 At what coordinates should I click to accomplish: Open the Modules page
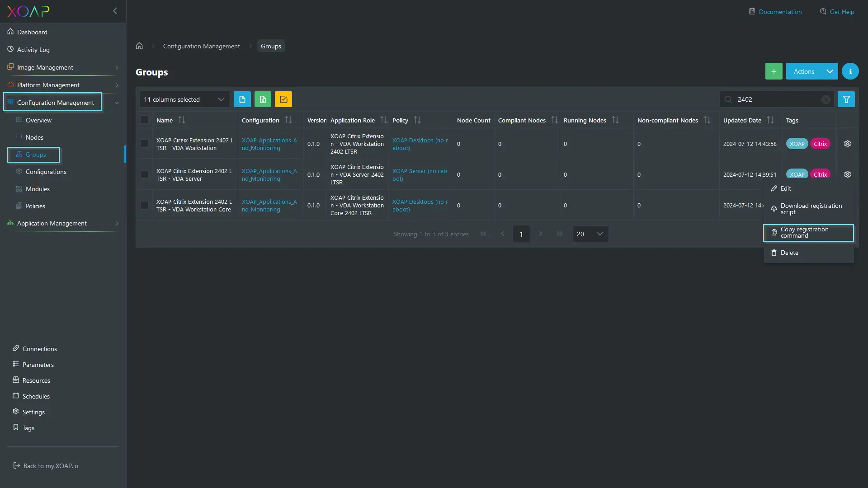[38, 189]
